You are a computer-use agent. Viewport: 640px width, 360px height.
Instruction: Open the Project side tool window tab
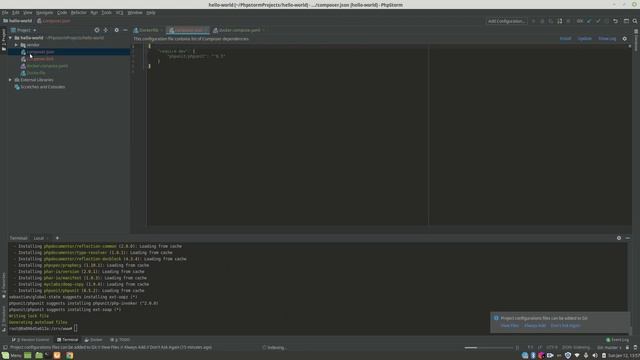(x=4, y=40)
